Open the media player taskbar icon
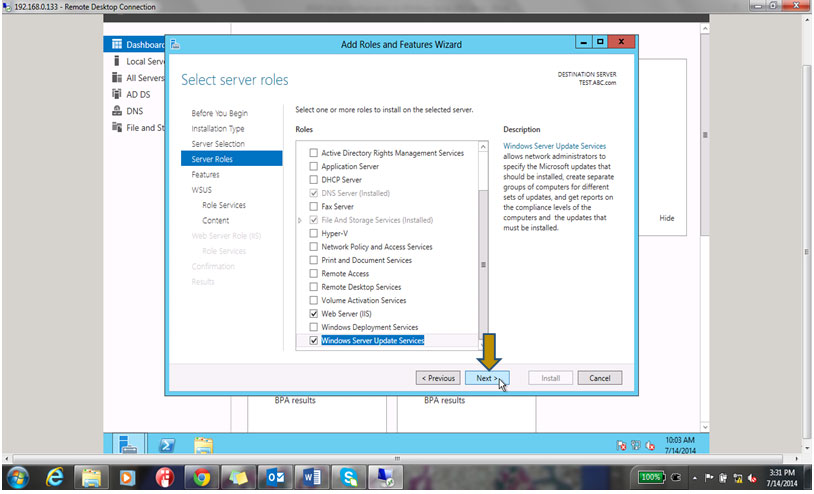This screenshot has width=814, height=494. pyautogui.click(x=128, y=477)
